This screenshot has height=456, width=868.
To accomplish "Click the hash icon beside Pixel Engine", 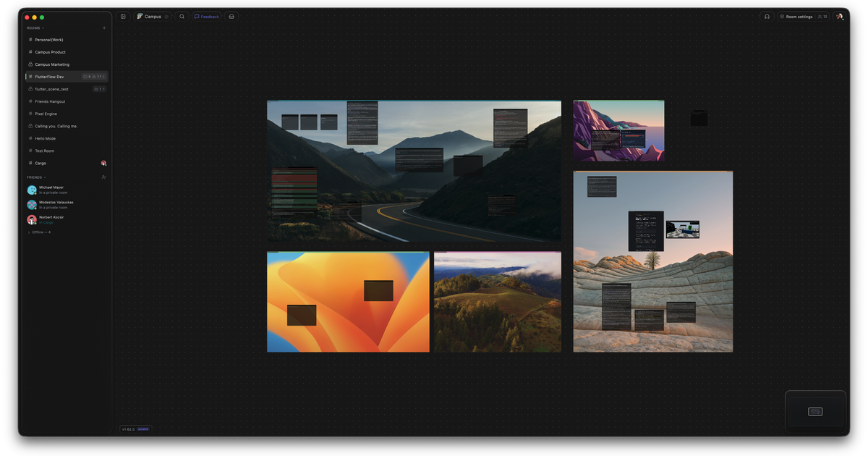I will point(30,114).
